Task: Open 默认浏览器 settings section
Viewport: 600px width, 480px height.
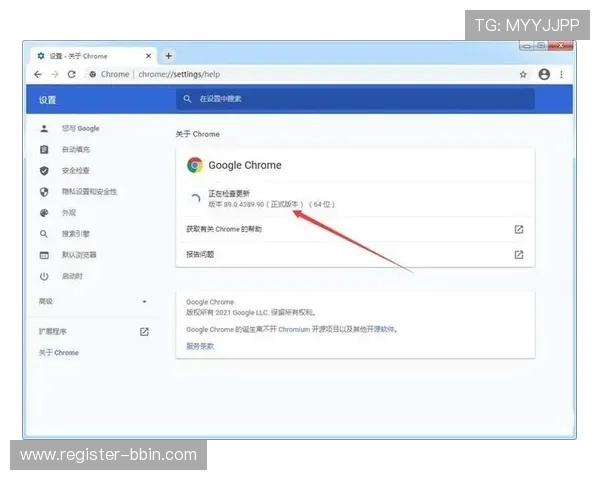Action: tap(79, 255)
